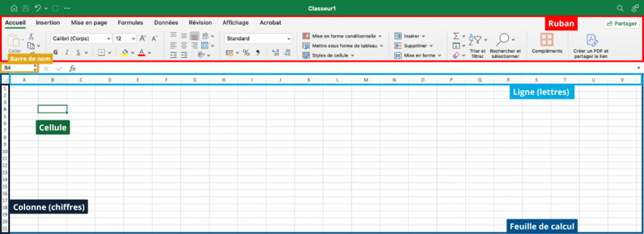This screenshot has height=234, width=644.
Task: Open the font size 12 dropdown
Action: pyautogui.click(x=125, y=38)
